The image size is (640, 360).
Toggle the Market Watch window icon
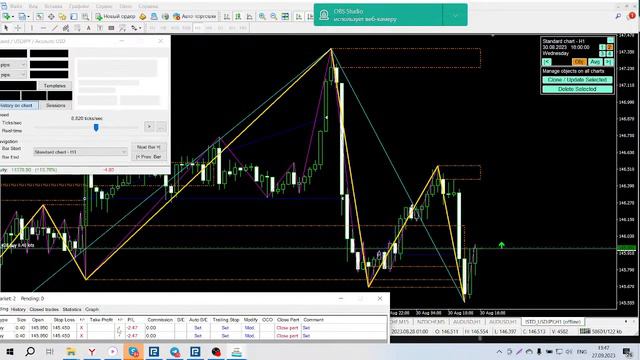(39, 16)
